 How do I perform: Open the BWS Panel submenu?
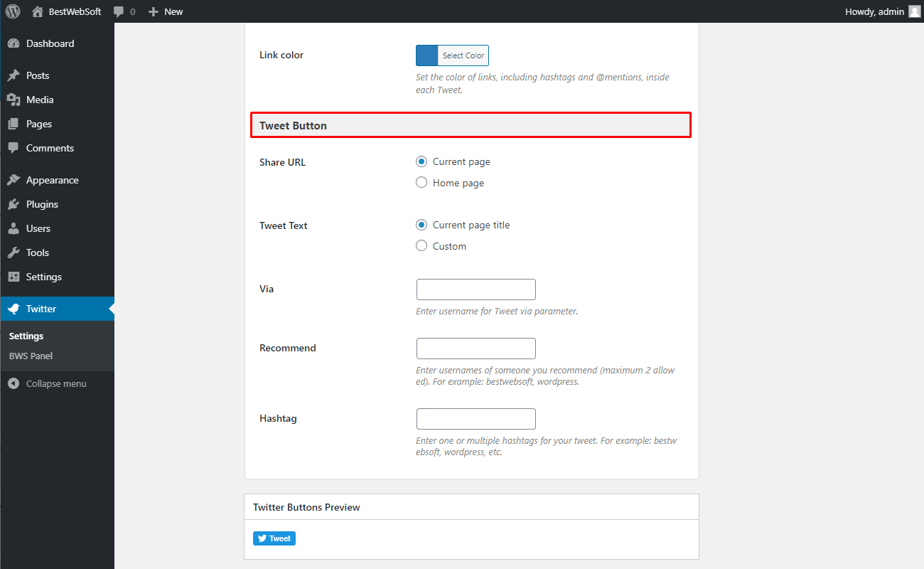(x=31, y=356)
